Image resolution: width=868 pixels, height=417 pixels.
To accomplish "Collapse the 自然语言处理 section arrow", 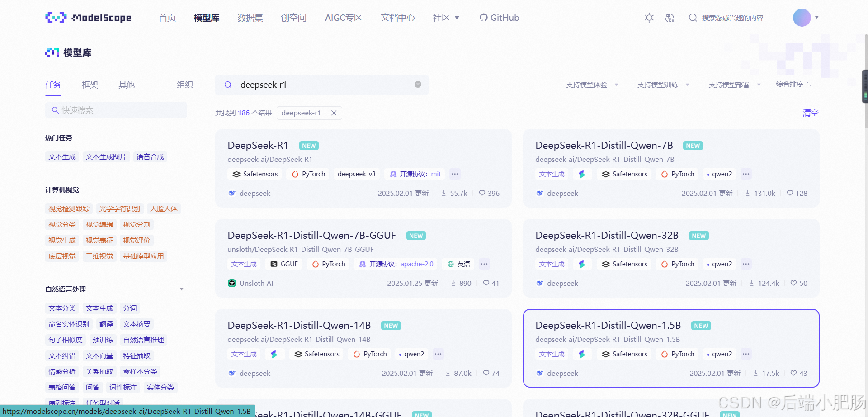I will [182, 289].
